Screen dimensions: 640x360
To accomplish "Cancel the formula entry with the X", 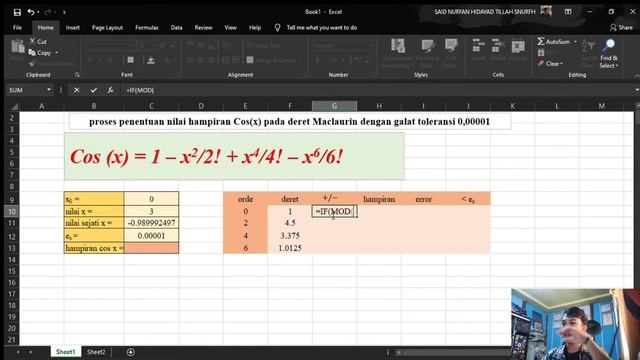I will click(x=76, y=90).
